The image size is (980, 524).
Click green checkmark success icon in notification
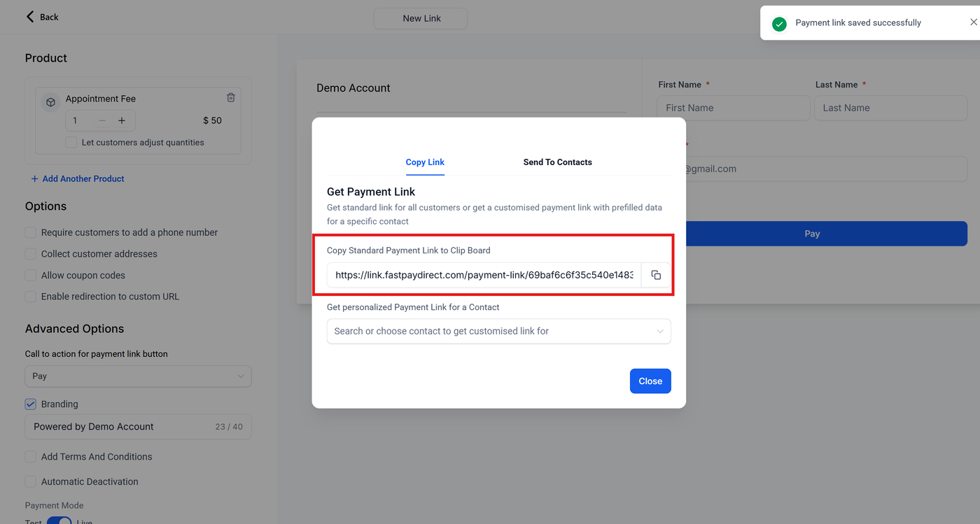coord(778,24)
